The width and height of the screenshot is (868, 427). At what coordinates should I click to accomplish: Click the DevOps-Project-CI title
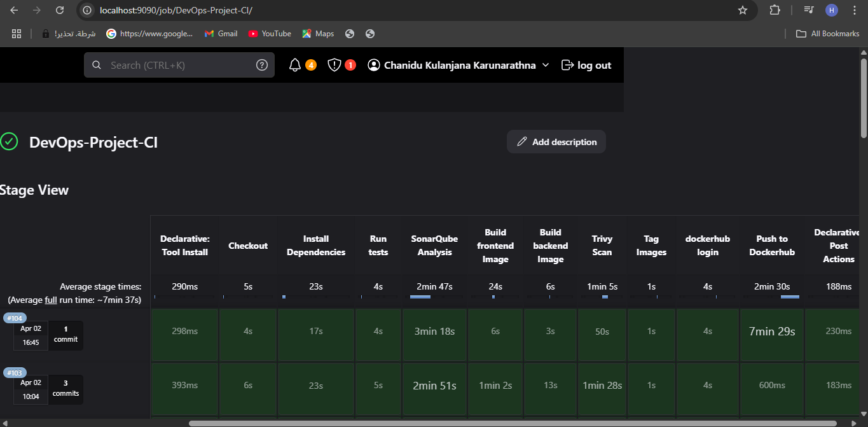[x=93, y=142]
